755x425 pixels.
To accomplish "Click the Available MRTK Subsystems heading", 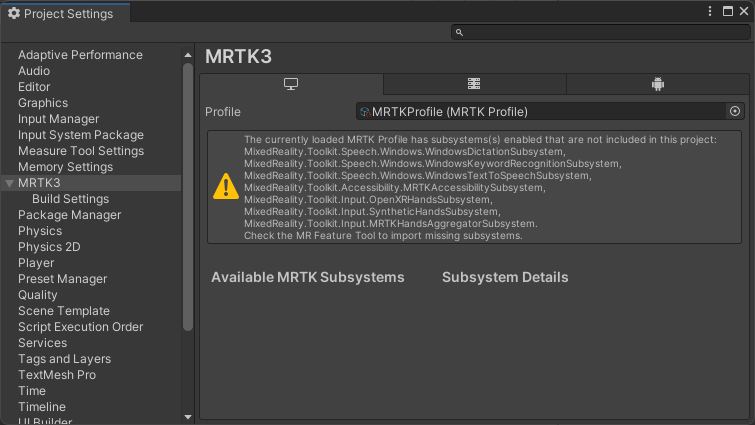I will point(308,277).
